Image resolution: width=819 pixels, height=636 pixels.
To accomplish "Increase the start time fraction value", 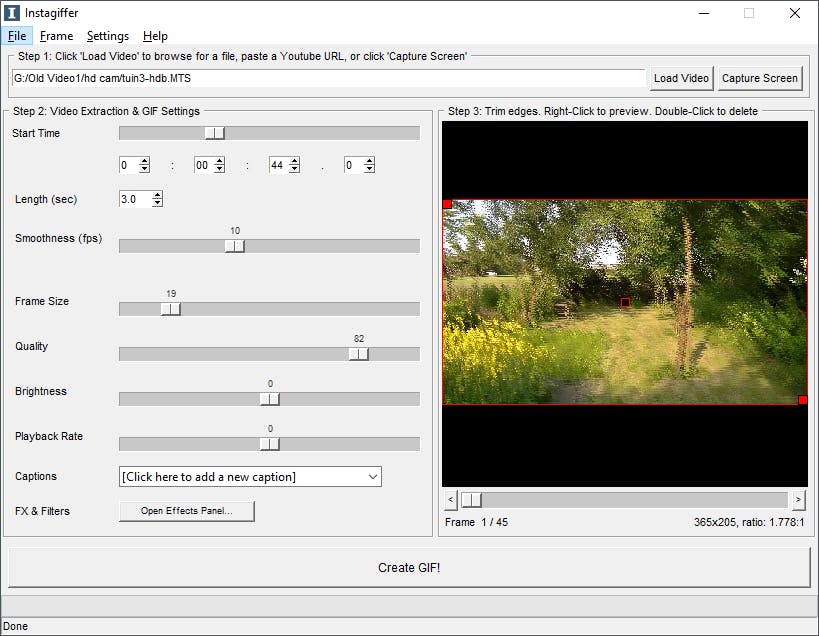I will pos(369,161).
